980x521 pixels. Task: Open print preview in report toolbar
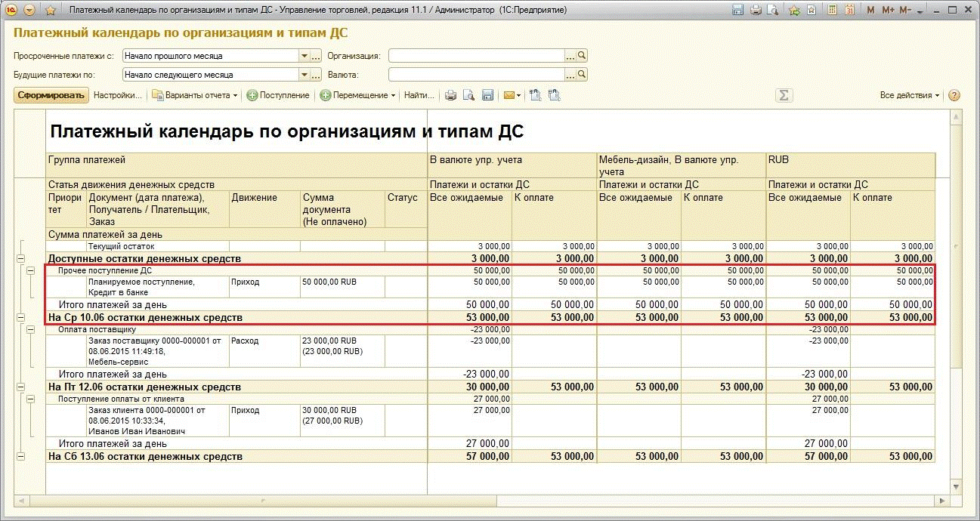point(469,95)
